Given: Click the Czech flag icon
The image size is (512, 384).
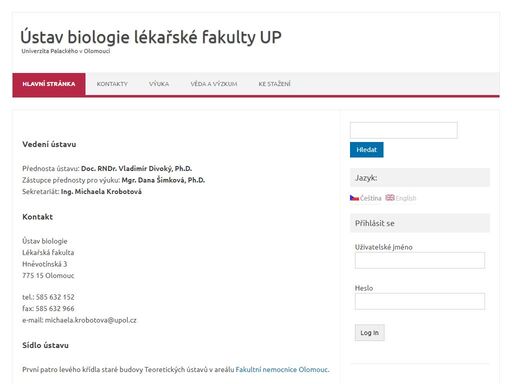Looking at the screenshot, I should pyautogui.click(x=354, y=198).
